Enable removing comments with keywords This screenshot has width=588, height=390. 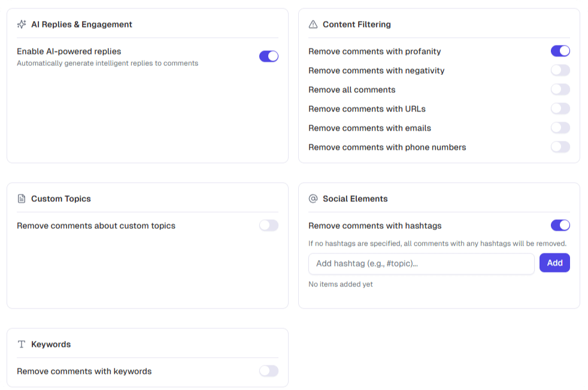click(269, 371)
